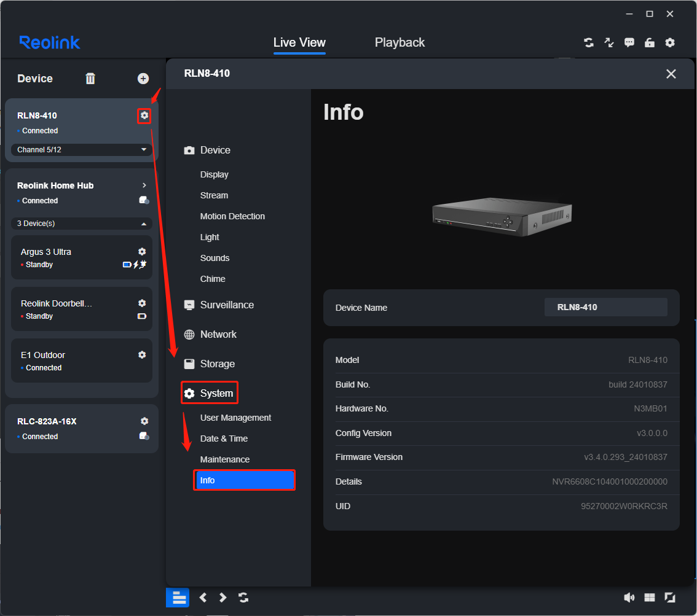
Task: Select the Argus 3 Ultra camera
Action: coord(82,257)
